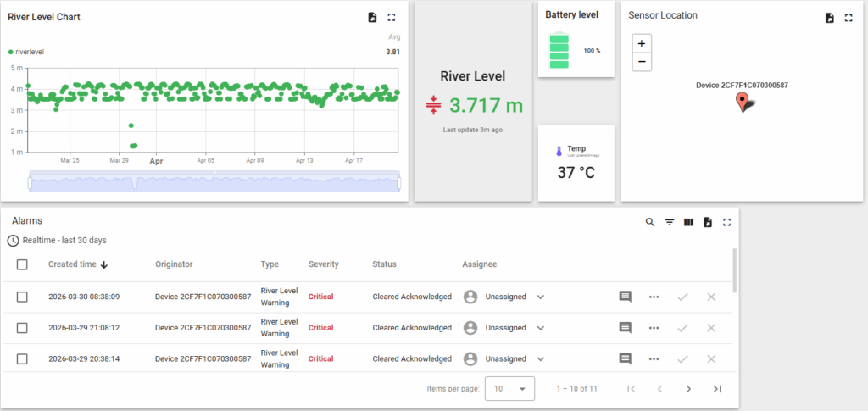
Task: Check the 2026-03-29 21:08:12 alarm row
Action: coord(22,328)
